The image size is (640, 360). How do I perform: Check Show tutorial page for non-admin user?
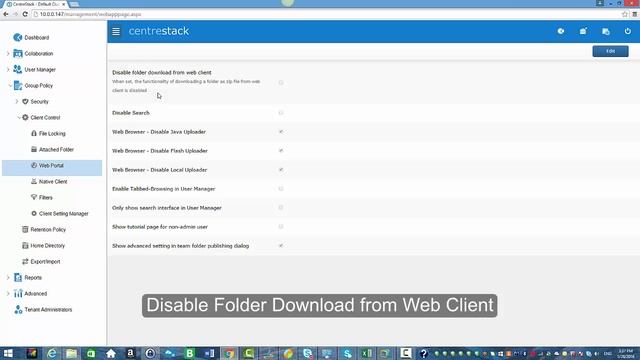281,227
